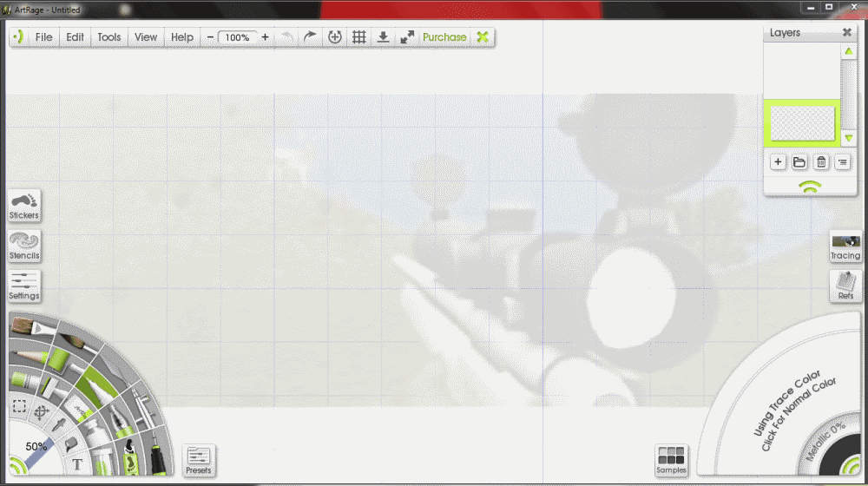Viewport: 868px width, 486px height.
Task: Select the Sticker Spray can tool
Action: [x=131, y=457]
